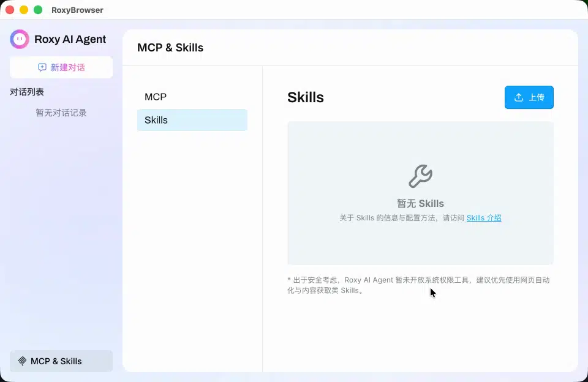Click the Roxy AI Agent title text
This screenshot has height=382, width=588.
(70, 39)
